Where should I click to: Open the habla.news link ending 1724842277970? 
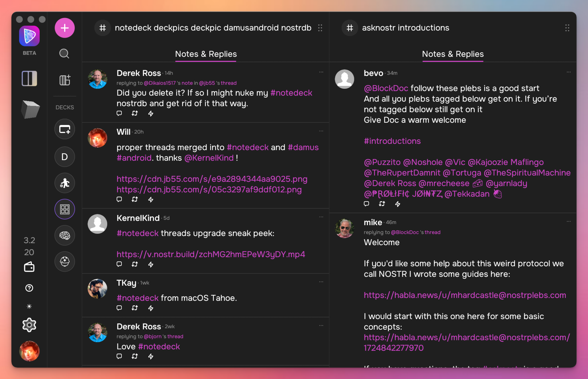click(467, 343)
